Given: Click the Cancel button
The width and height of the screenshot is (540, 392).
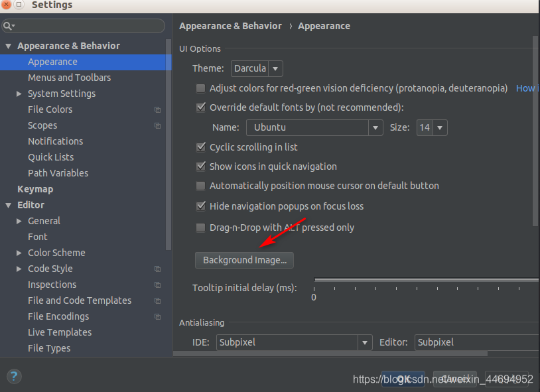Looking at the screenshot, I should [455, 379].
